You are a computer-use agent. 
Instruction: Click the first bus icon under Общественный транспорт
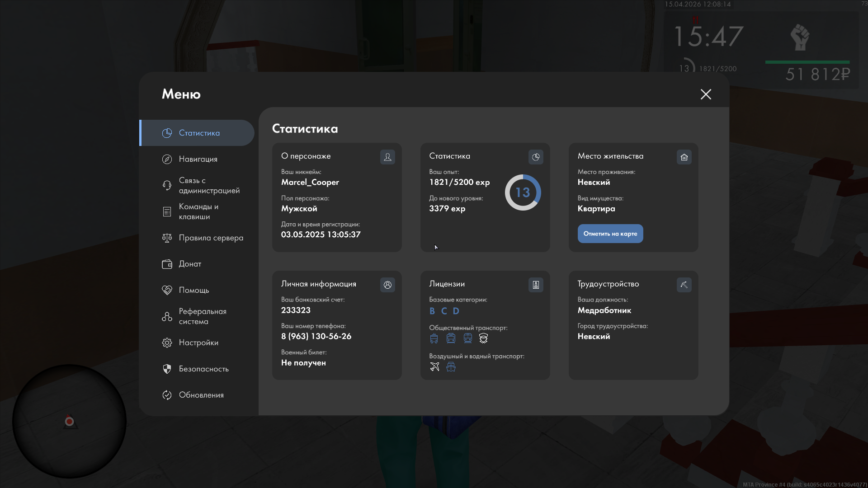pos(434,338)
